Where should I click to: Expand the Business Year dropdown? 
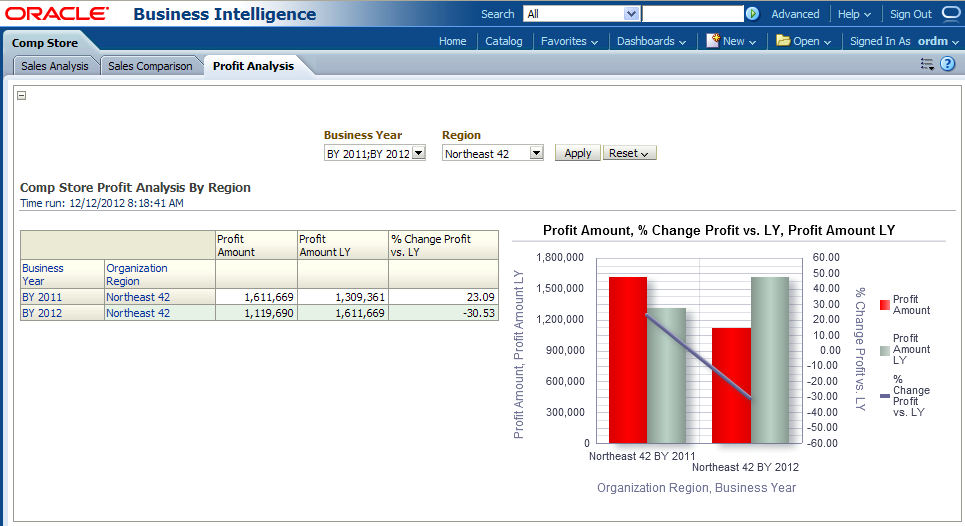point(419,154)
